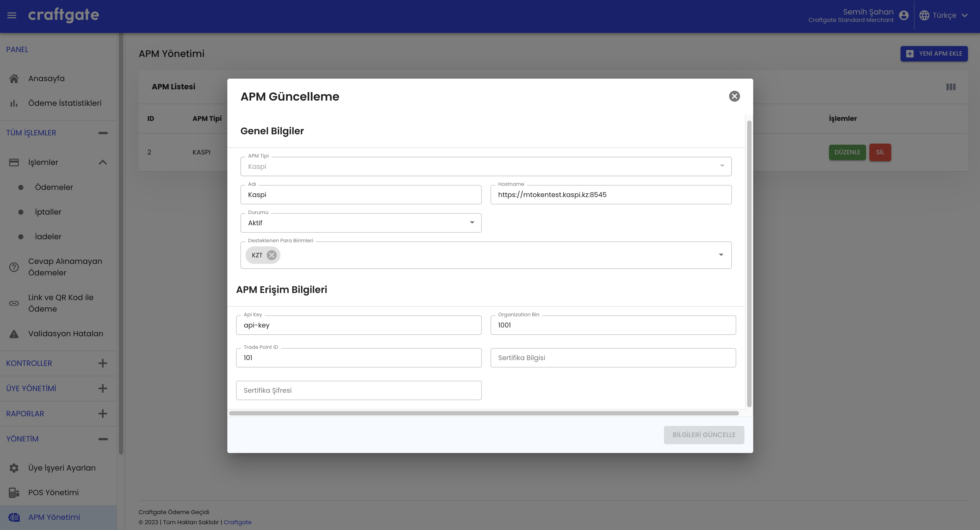The image size is (980, 530).
Task: Click the İşlemler column header
Action: (x=843, y=118)
